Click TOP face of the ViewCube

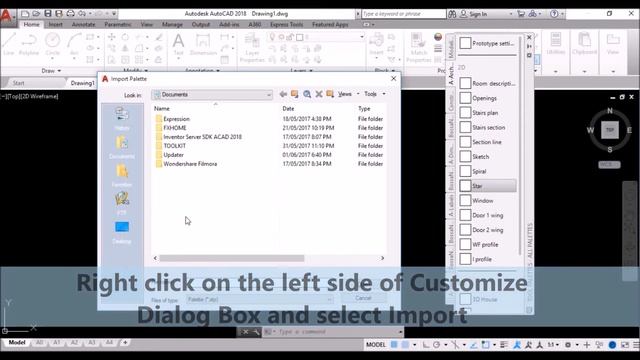[x=610, y=130]
